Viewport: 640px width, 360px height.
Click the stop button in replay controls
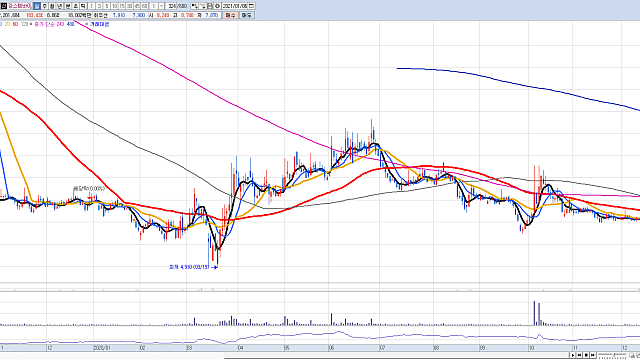tap(586, 355)
